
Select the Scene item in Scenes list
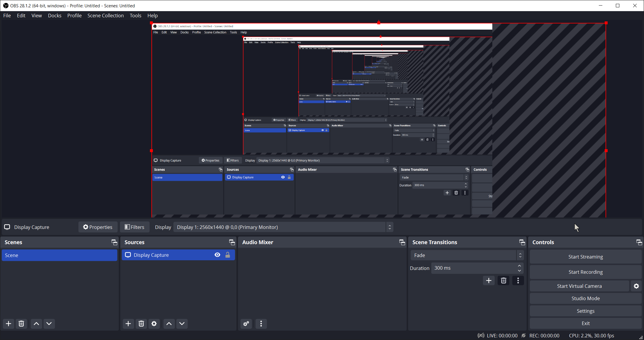pos(59,255)
